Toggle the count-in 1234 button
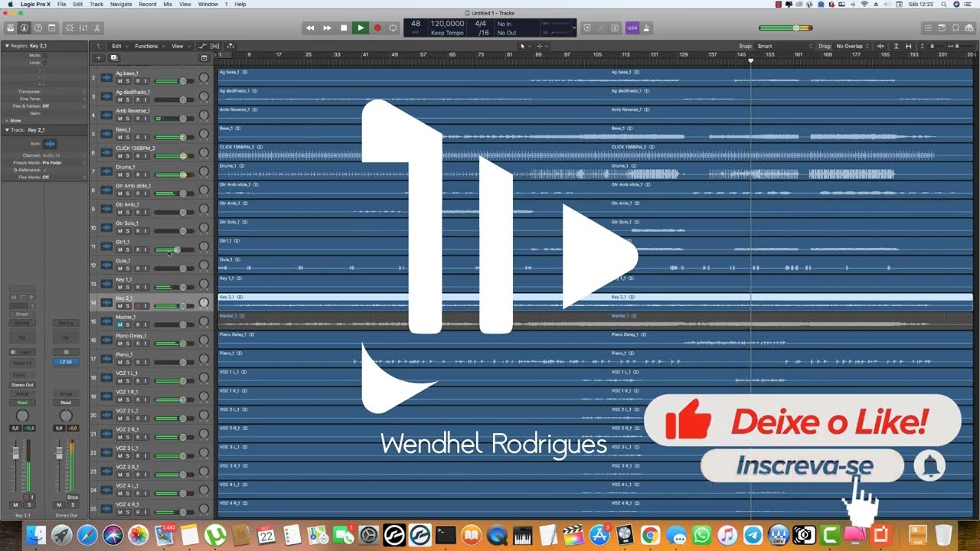Screen dimensions: 980x551 pos(632,28)
